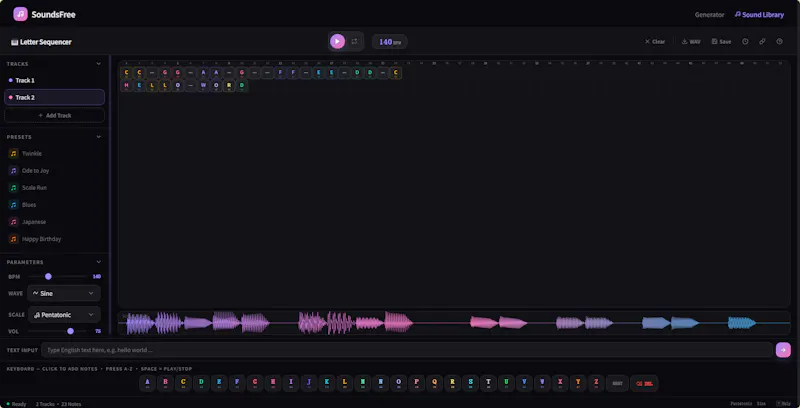Delete last note with the DEL key

point(644,383)
